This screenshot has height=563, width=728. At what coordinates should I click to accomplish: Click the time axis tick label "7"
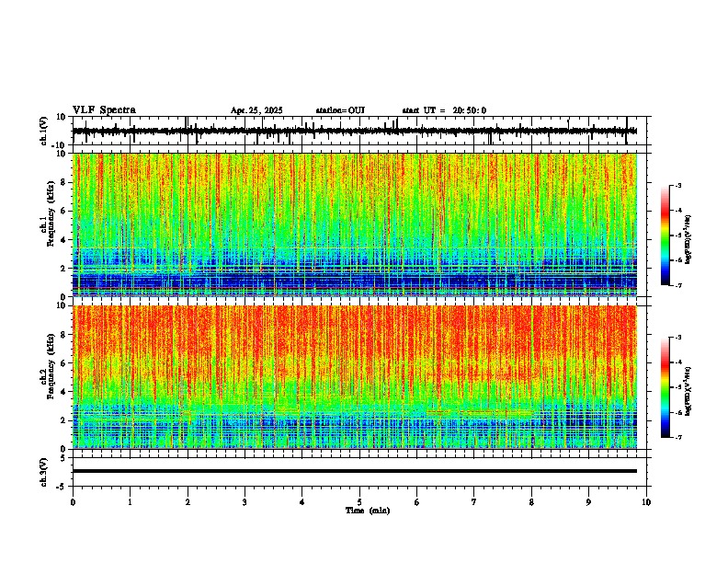click(474, 502)
